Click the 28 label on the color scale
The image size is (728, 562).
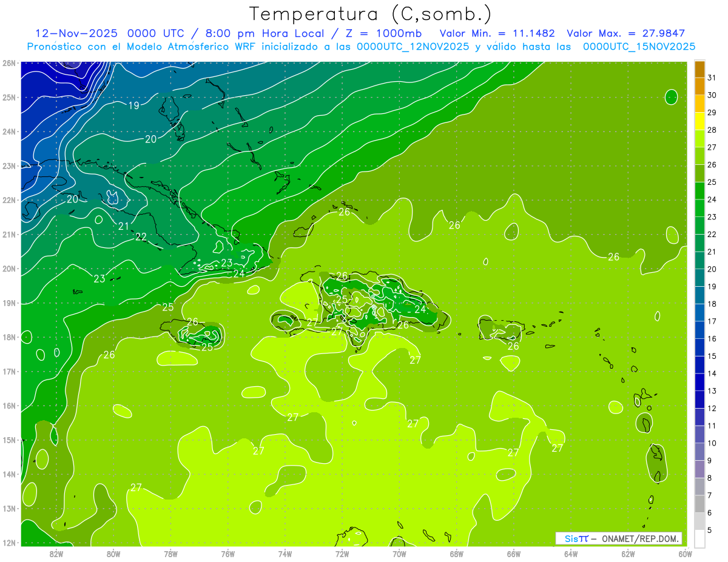click(712, 130)
